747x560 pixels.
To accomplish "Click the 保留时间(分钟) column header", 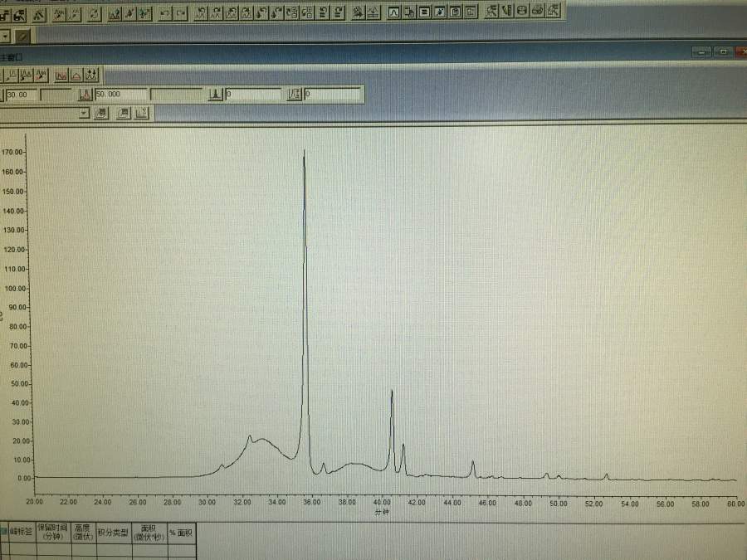I will [53, 533].
